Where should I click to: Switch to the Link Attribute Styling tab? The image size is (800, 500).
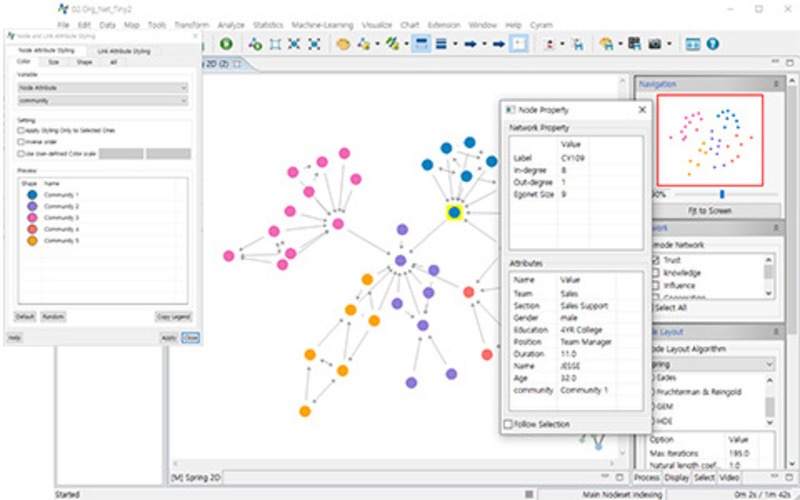pyautogui.click(x=124, y=50)
